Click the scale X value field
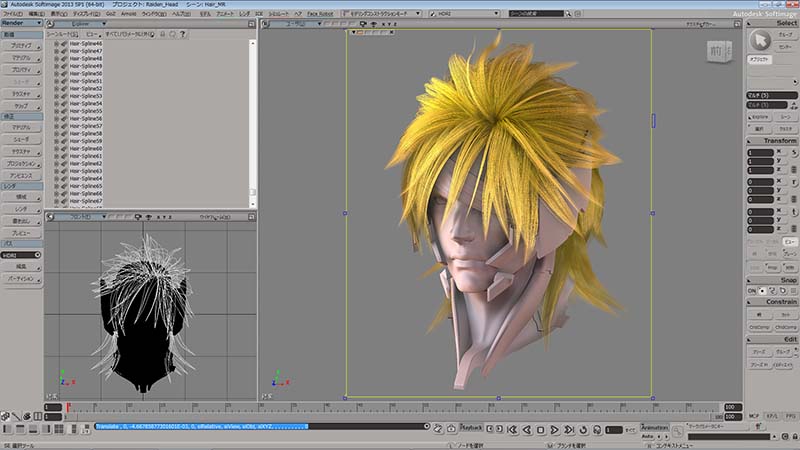800x450 pixels. coord(760,153)
